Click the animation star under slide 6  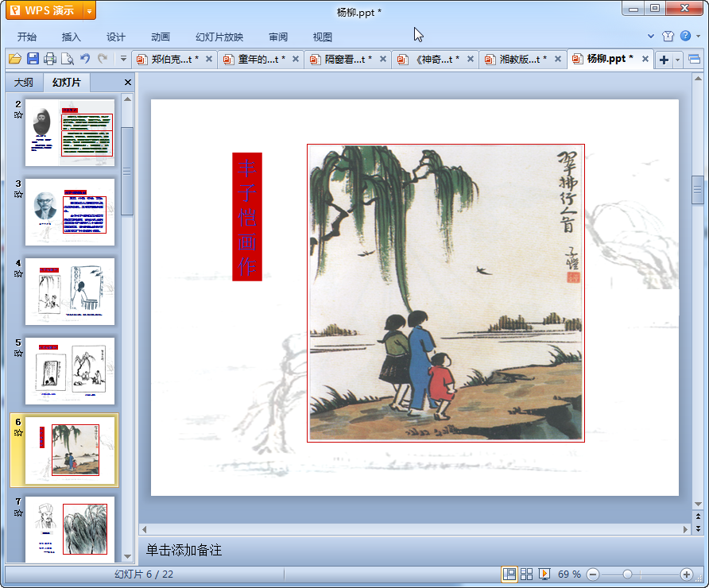[18, 433]
